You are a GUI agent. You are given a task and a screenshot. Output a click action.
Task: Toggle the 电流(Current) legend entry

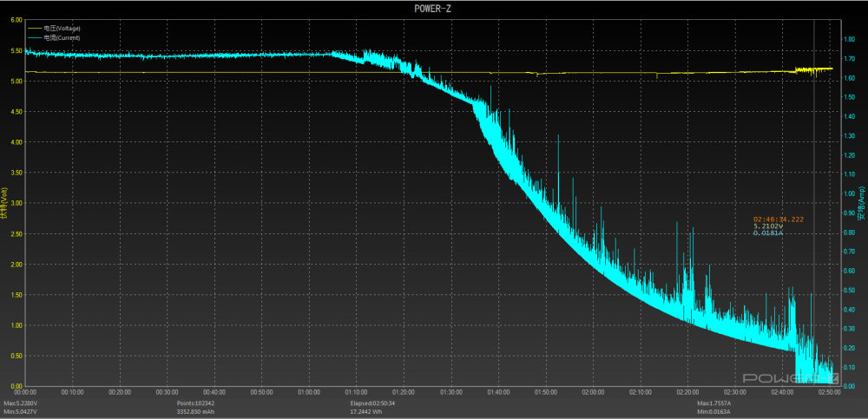click(x=61, y=37)
